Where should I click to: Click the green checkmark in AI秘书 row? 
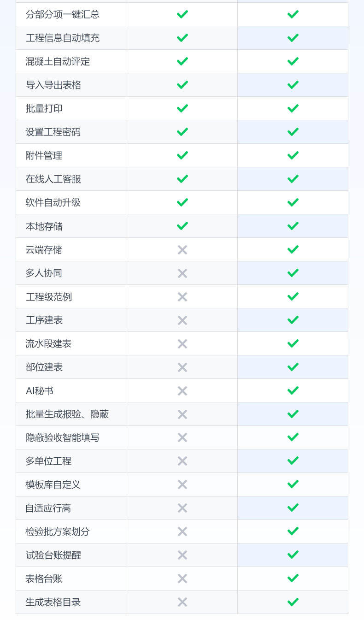click(293, 390)
